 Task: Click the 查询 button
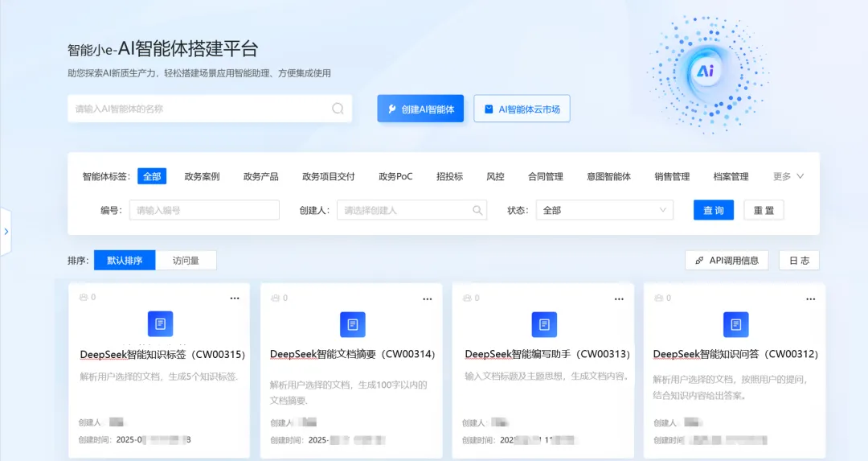714,210
